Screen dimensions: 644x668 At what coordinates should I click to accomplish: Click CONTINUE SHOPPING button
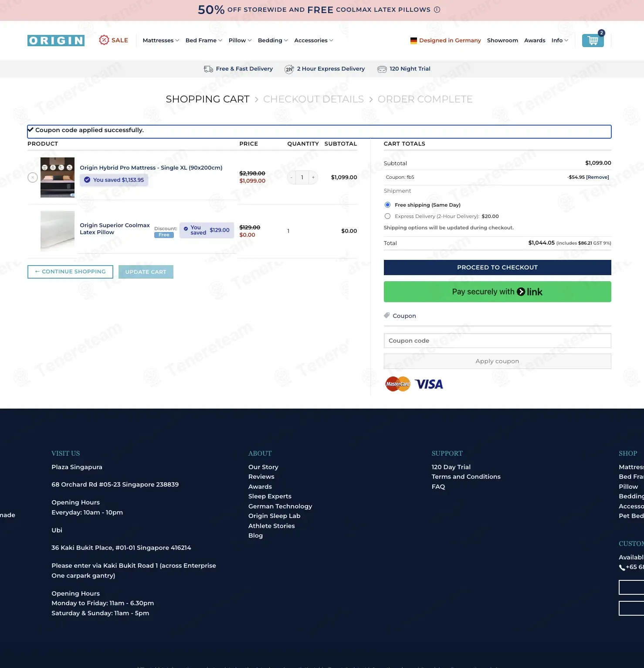[x=70, y=272]
